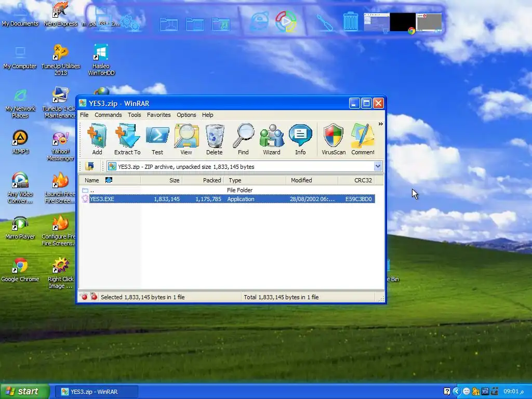The image size is (532, 399).
Task: Show archive Info via toolbar icon
Action: click(300, 139)
